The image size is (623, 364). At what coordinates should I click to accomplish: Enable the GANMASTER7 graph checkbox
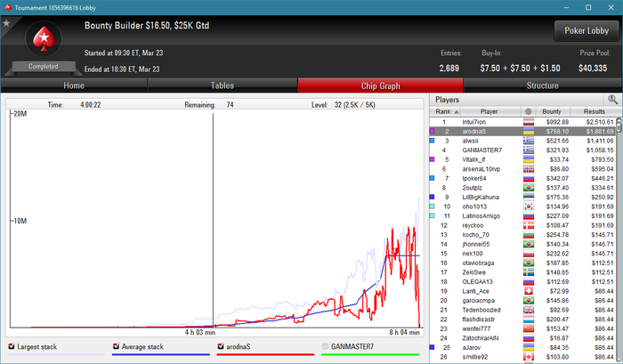tap(325, 346)
